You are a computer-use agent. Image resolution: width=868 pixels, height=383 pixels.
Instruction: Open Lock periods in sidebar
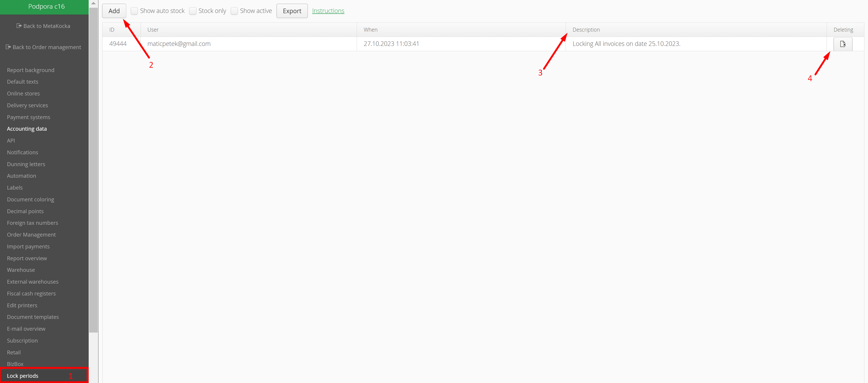tap(23, 375)
